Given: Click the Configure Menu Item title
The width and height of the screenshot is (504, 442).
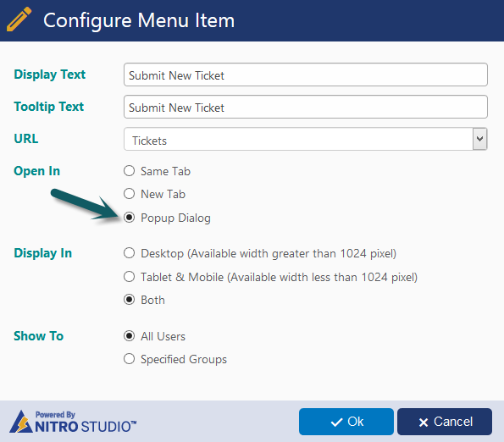Looking at the screenshot, I should 139,20.
